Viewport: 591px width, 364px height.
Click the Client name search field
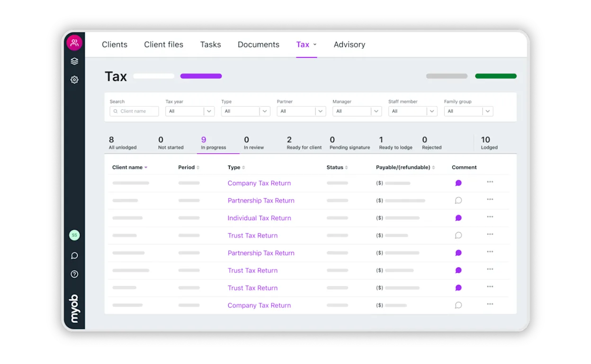click(x=134, y=111)
